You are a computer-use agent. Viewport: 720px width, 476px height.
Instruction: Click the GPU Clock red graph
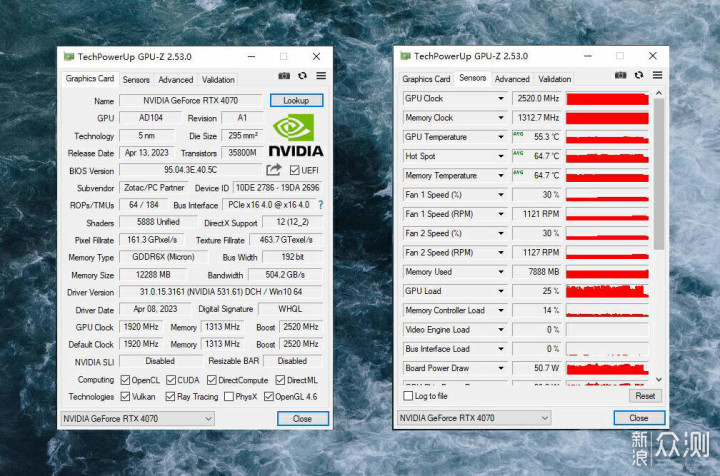[607, 98]
